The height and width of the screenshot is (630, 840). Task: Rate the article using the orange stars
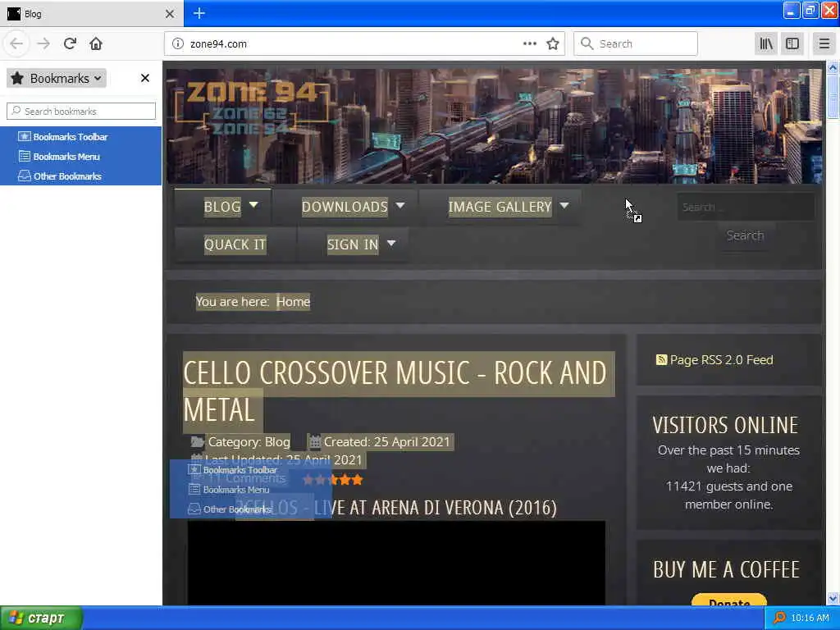tap(333, 480)
